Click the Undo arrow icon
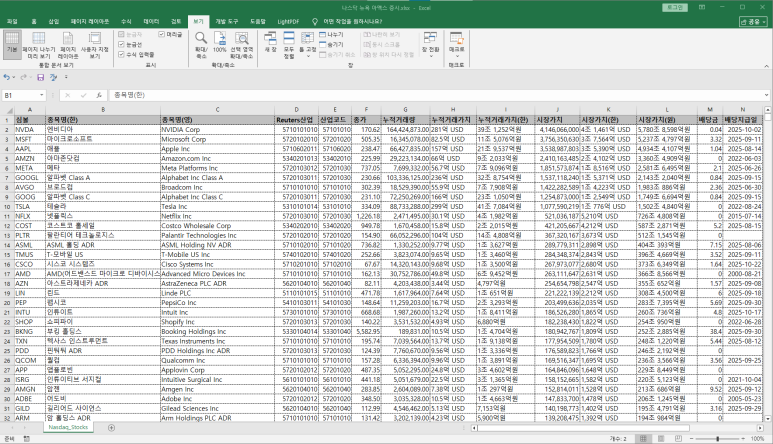Image resolution: width=773 pixels, height=444 pixels. pyautogui.click(x=6, y=77)
